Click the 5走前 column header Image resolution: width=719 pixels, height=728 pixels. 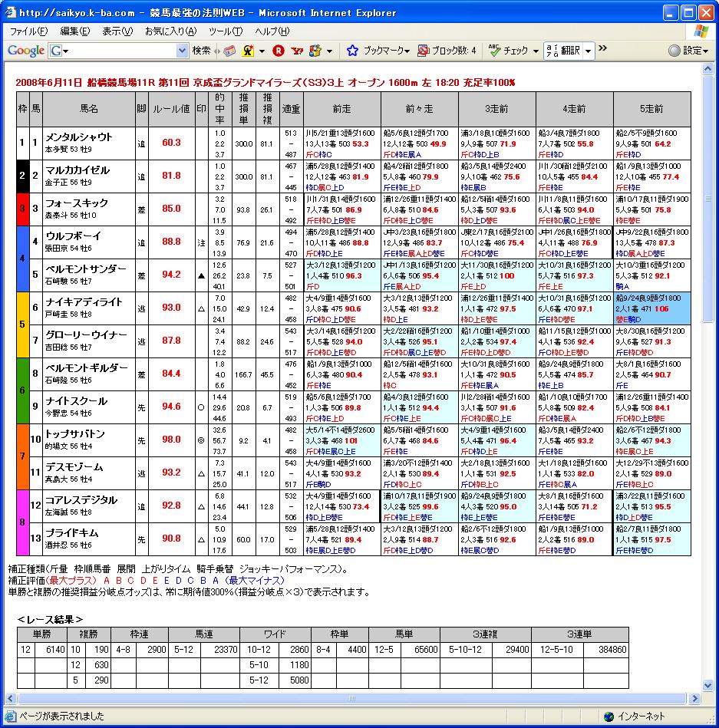point(651,109)
